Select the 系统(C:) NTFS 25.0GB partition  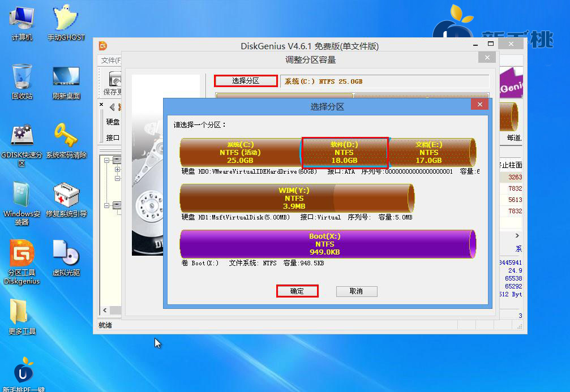[x=241, y=153]
